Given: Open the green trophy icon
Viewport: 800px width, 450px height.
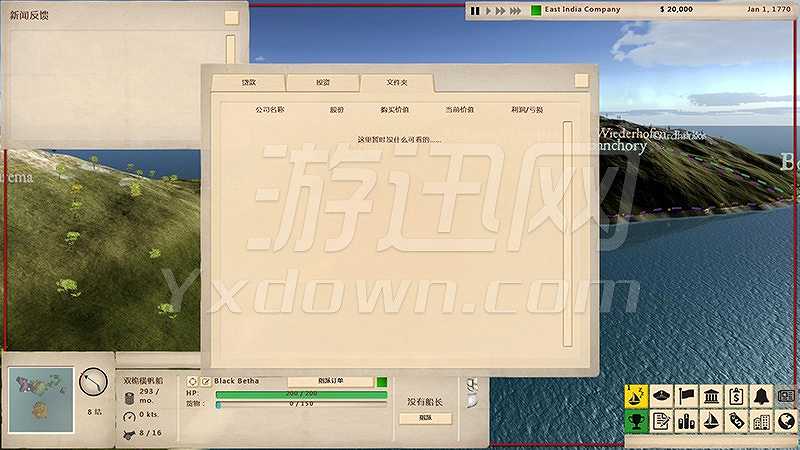Looking at the screenshot, I should 636,421.
